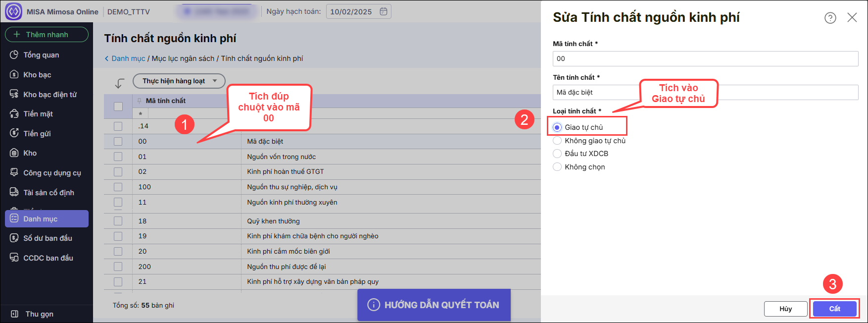Click the Danh mục sidebar icon
Screen dimensions: 868x323
(14, 218)
